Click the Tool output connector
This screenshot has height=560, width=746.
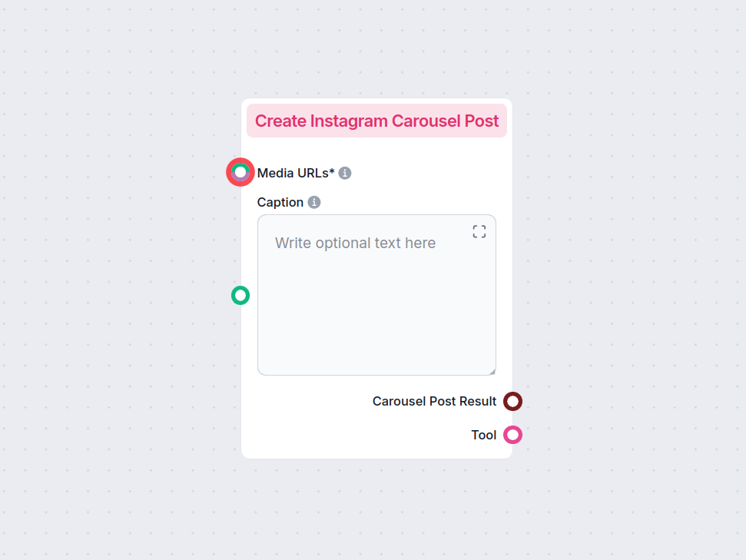point(514,435)
